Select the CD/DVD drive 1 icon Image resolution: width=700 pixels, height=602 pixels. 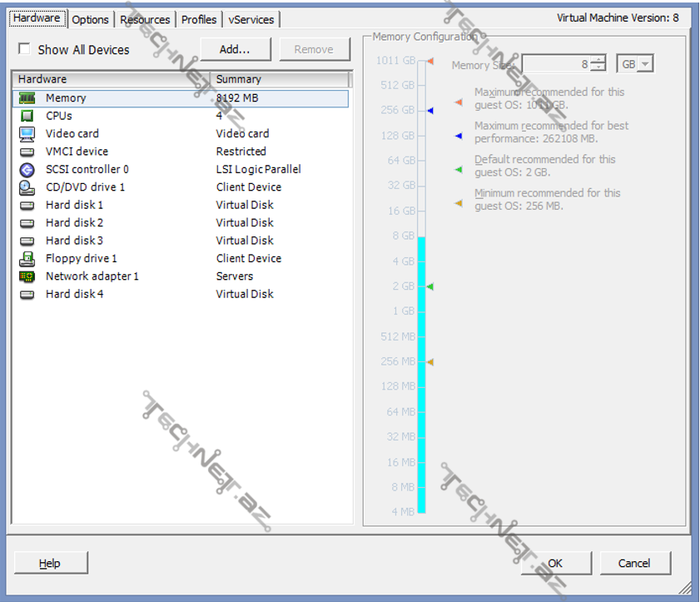tap(27, 187)
